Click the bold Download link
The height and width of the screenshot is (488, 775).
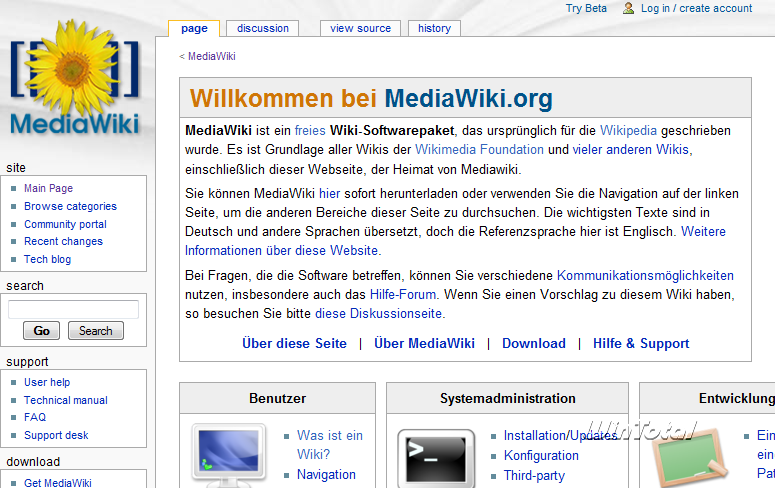[534, 343]
